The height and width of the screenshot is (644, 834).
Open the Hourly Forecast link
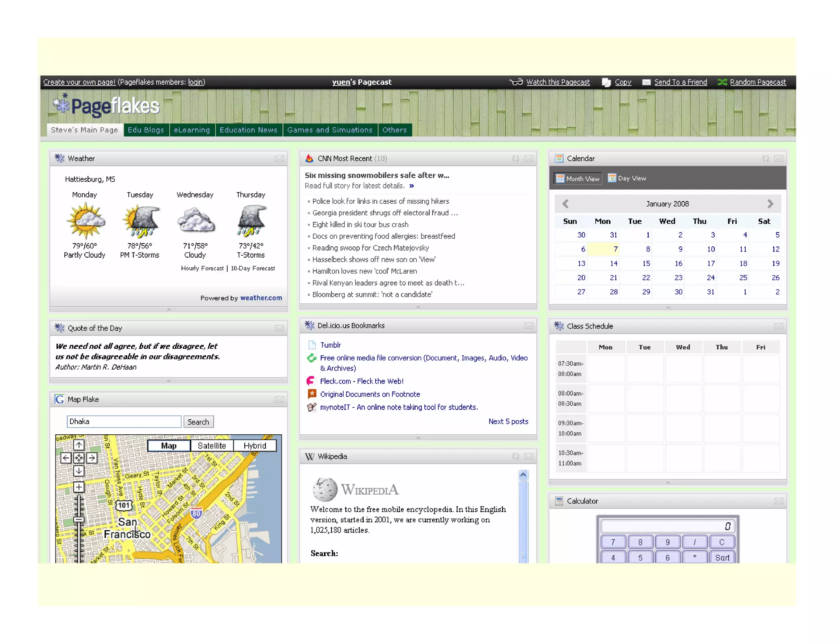(x=202, y=268)
